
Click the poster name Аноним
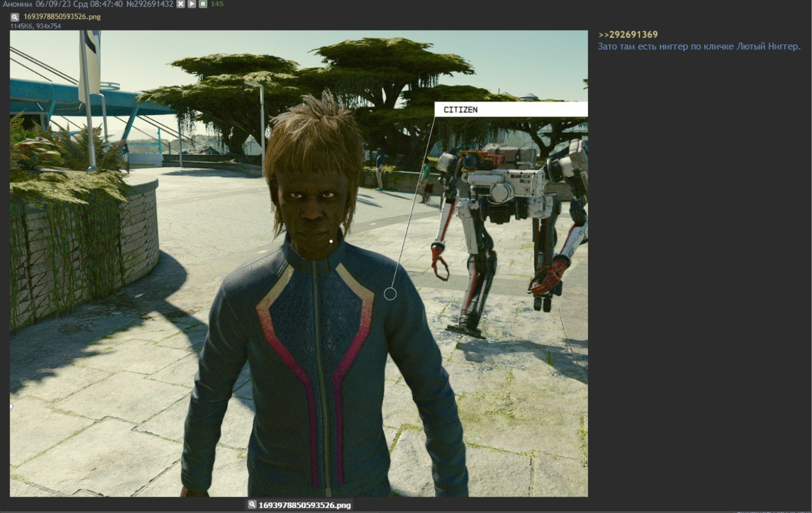pyautogui.click(x=17, y=4)
